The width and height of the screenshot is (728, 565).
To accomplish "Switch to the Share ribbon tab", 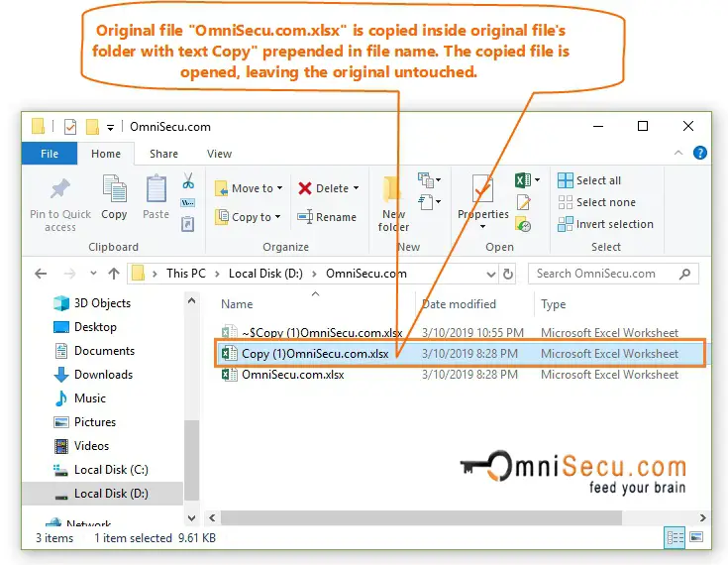I will pyautogui.click(x=163, y=154).
